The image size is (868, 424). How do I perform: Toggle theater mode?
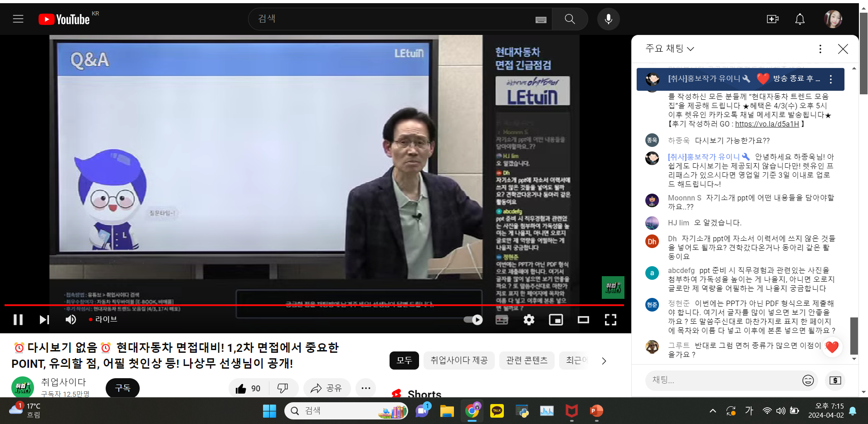click(x=583, y=320)
